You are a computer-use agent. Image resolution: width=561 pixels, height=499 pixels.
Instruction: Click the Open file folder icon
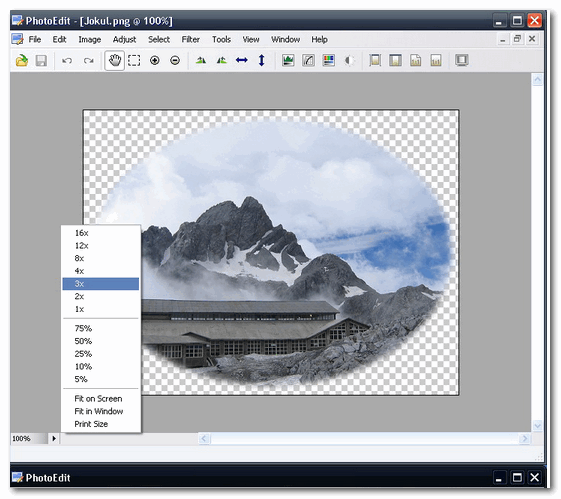coord(22,60)
